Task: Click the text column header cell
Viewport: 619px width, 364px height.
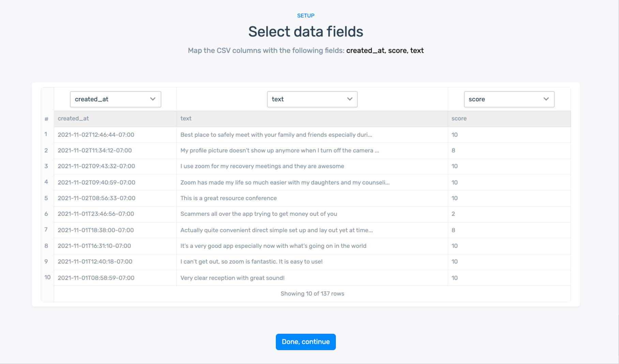Action: [x=186, y=119]
